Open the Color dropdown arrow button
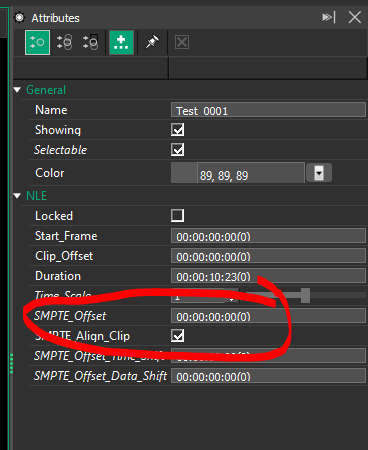The image size is (368, 450). pos(319,173)
